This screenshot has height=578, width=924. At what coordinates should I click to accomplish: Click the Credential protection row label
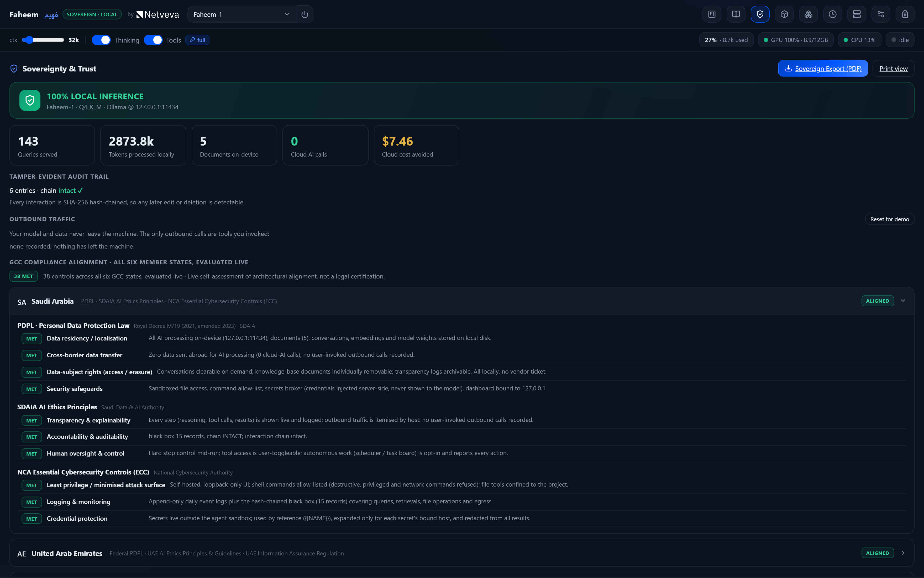[x=77, y=518]
